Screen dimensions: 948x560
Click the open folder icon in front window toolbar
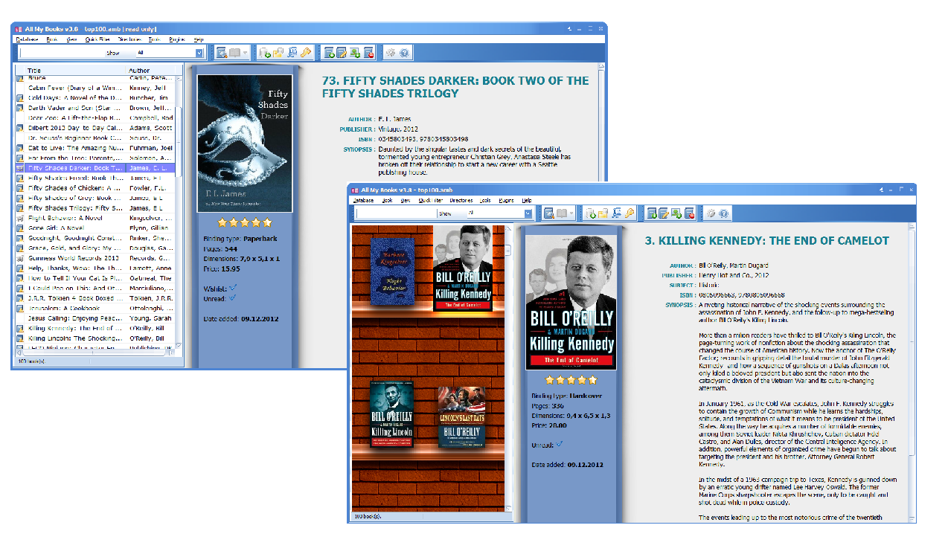(604, 213)
